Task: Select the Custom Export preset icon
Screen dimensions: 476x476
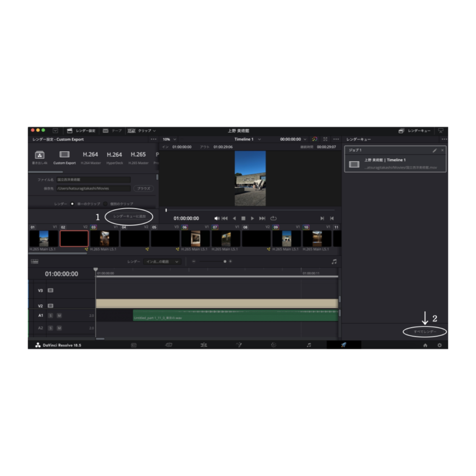Action: click(64, 154)
